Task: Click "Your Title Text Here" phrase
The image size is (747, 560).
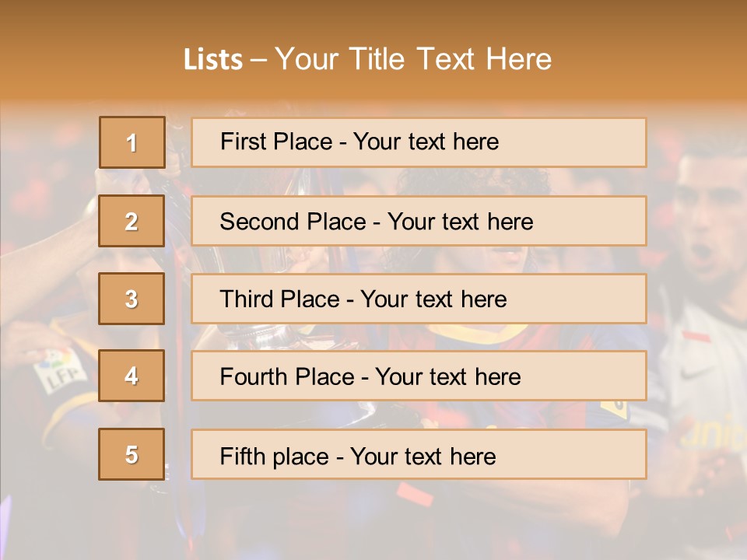Action: point(413,59)
